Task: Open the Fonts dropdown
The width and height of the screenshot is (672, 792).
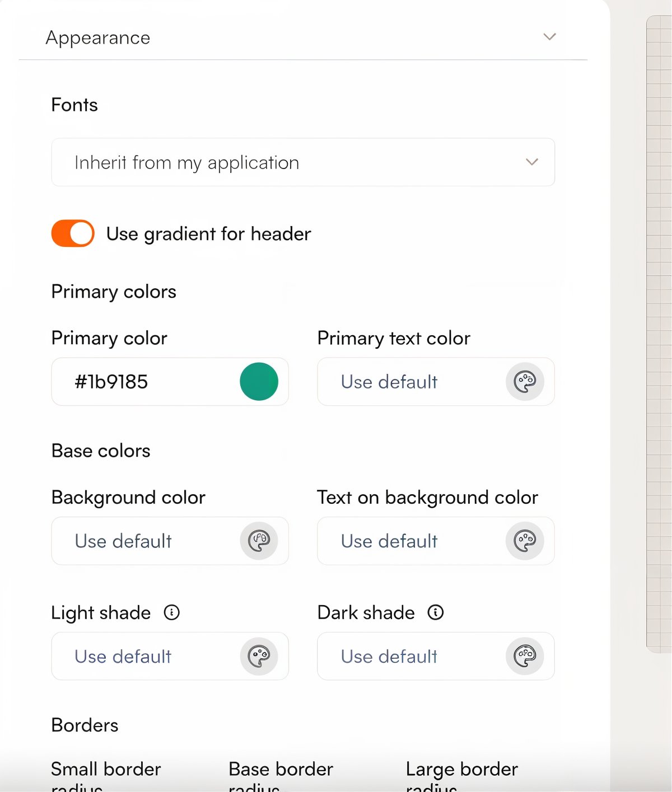Action: [x=303, y=162]
